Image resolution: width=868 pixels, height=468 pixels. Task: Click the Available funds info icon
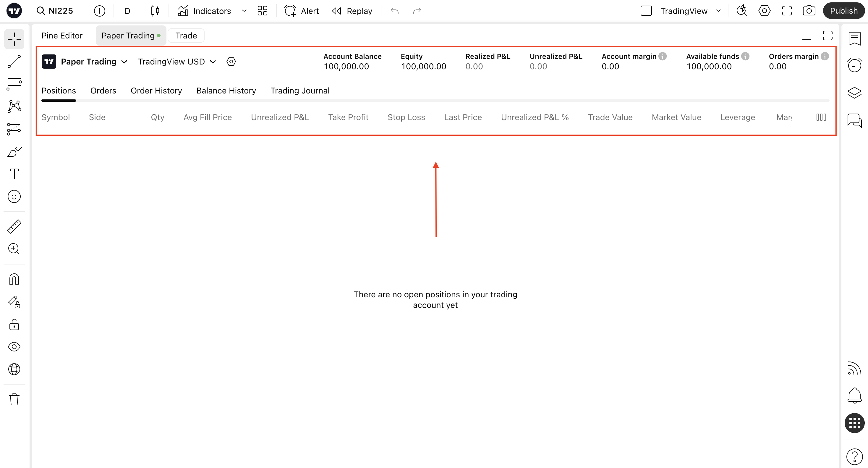coord(745,56)
